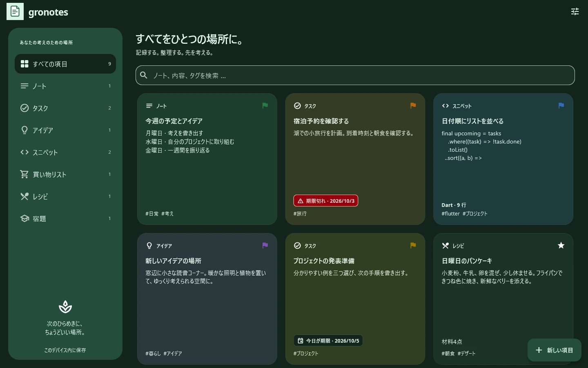Click the Dart · 9 行 label
The image size is (588, 368).
coord(454,205)
